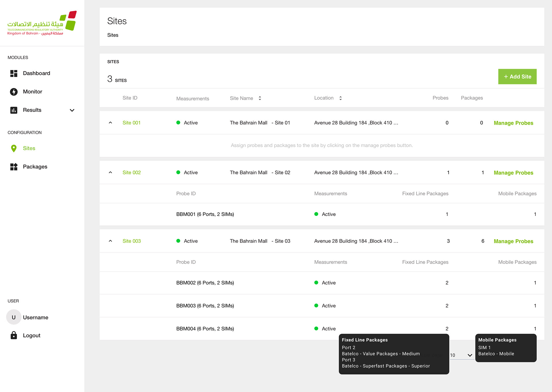552x392 pixels.
Task: Expand the Results menu chevron
Action: (72, 110)
